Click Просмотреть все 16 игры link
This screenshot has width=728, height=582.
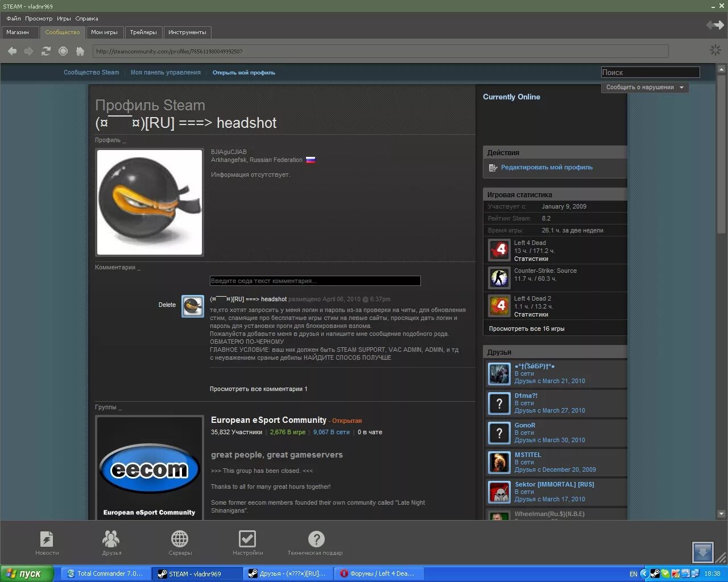tap(527, 329)
